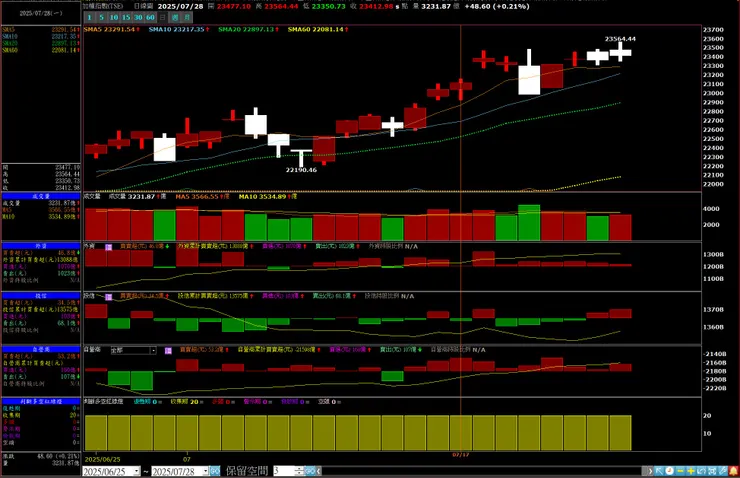Open end date dropdown showing 2025/07/28
Viewport: 740px width, 478px height.
pyautogui.click(x=206, y=471)
